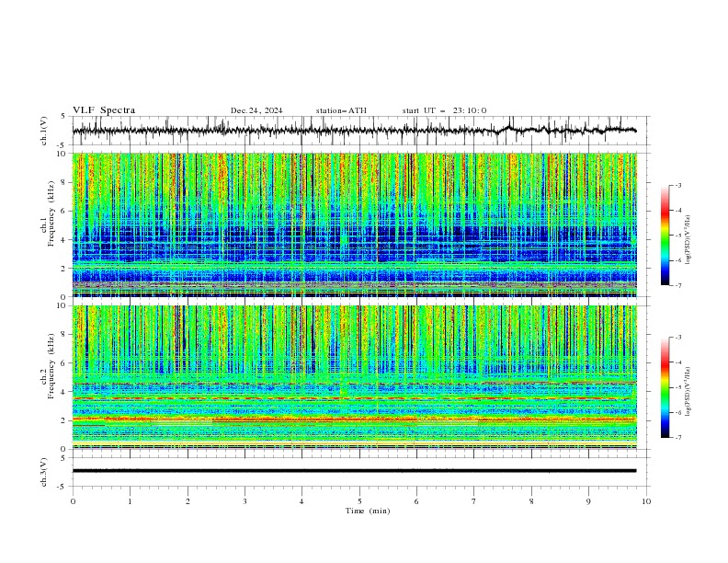The image size is (728, 563).
Task: Click the "ch.3(V)" axis label
Action: pos(44,472)
